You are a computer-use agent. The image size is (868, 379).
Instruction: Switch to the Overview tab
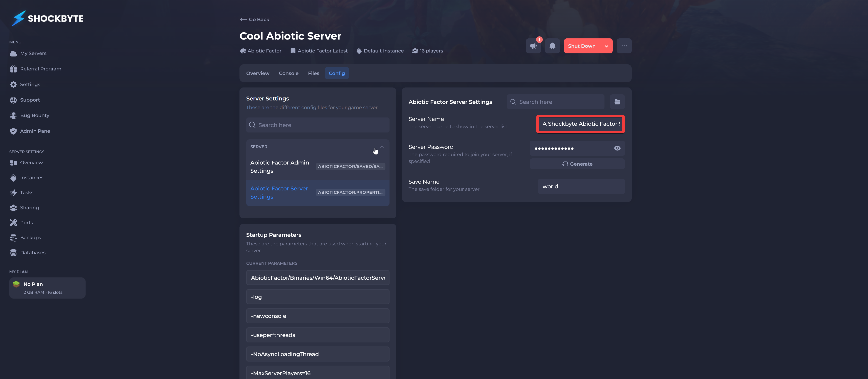258,73
